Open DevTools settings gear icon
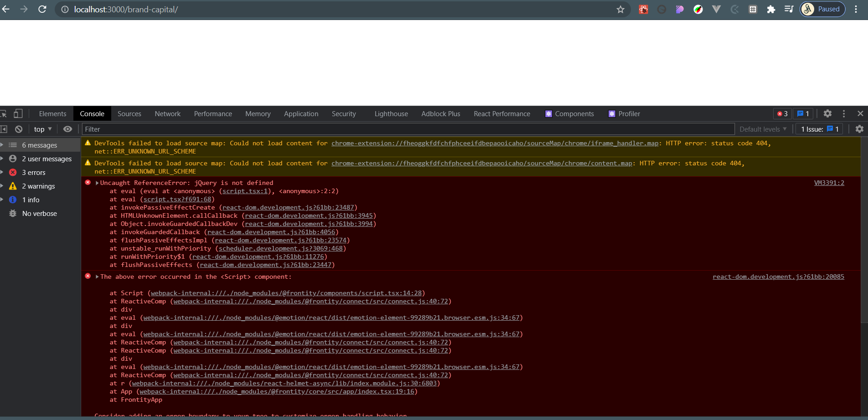 pyautogui.click(x=827, y=114)
